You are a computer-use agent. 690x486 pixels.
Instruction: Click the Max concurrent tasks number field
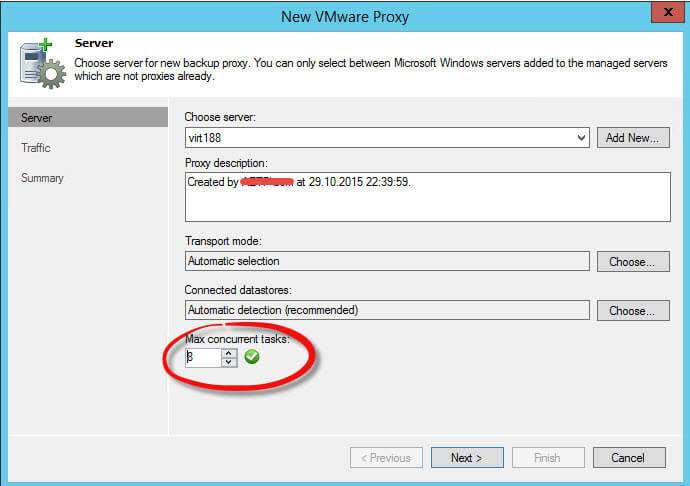203,357
